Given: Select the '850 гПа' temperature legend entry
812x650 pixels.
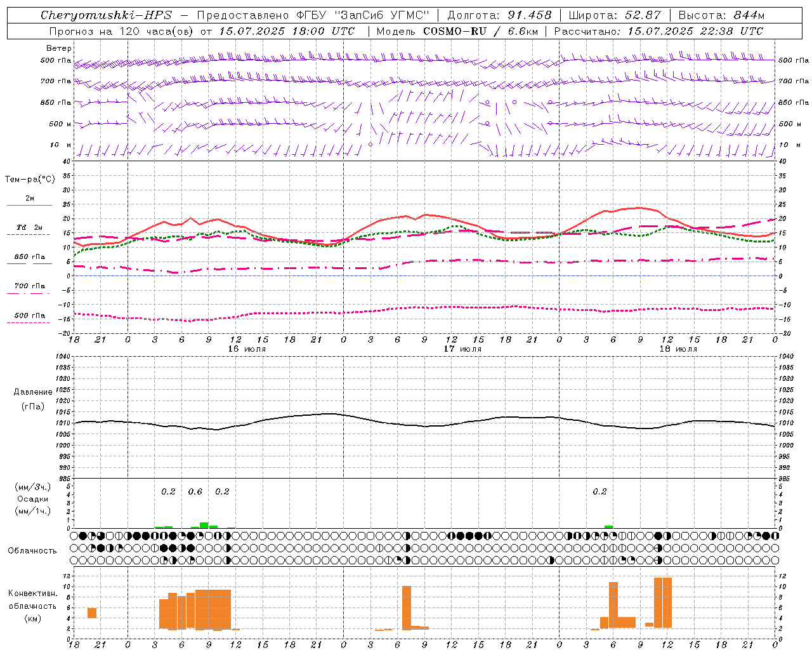Looking at the screenshot, I should [x=29, y=257].
